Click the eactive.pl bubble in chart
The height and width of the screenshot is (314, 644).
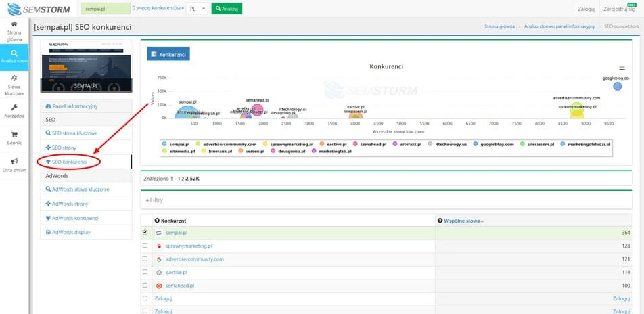[x=356, y=116]
